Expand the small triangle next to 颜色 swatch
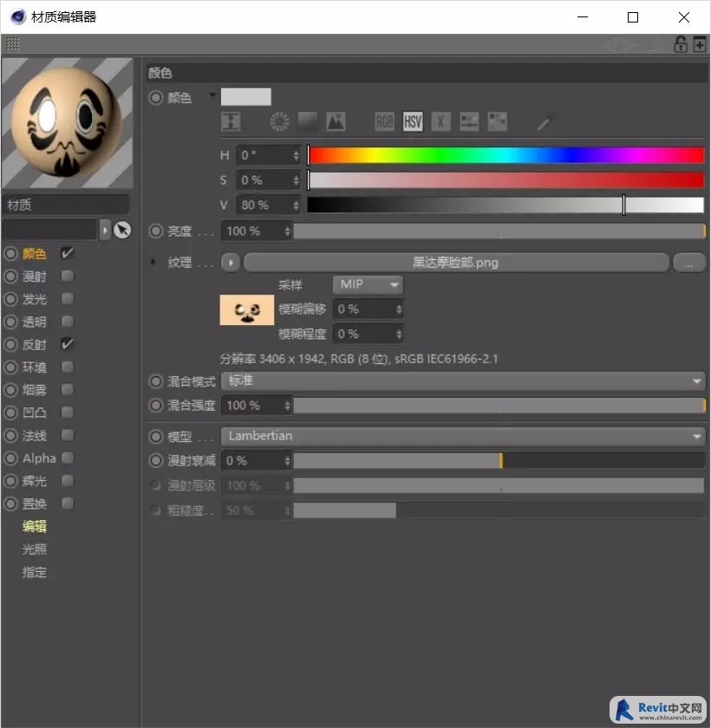The width and height of the screenshot is (711, 728). pyautogui.click(x=212, y=94)
